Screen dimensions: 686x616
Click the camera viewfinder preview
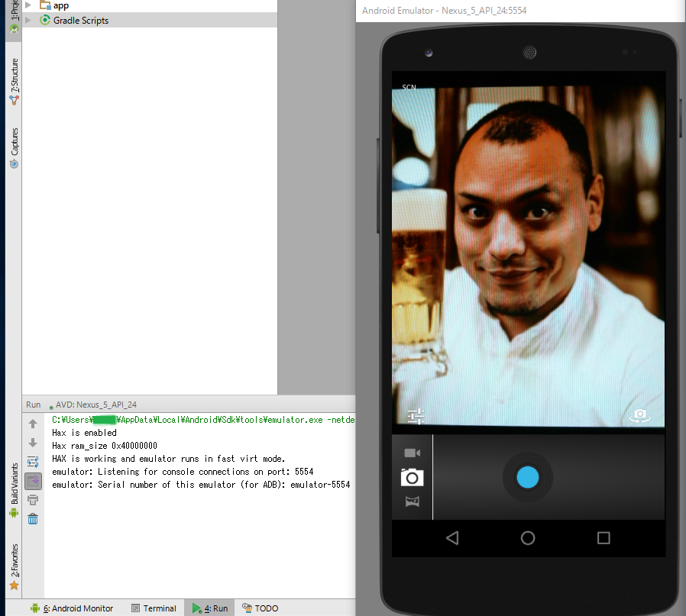pyautogui.click(x=528, y=256)
